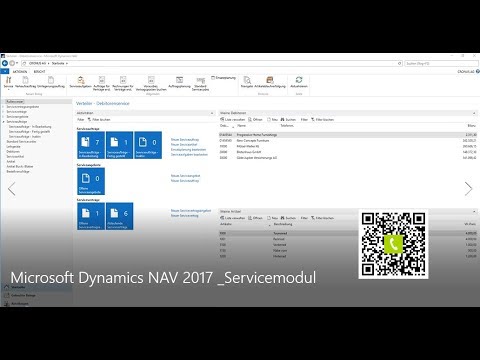Screen dimensions: 480x360
Task: Open Serviceaufträge - Fertig gestellt tile
Action: [119, 145]
